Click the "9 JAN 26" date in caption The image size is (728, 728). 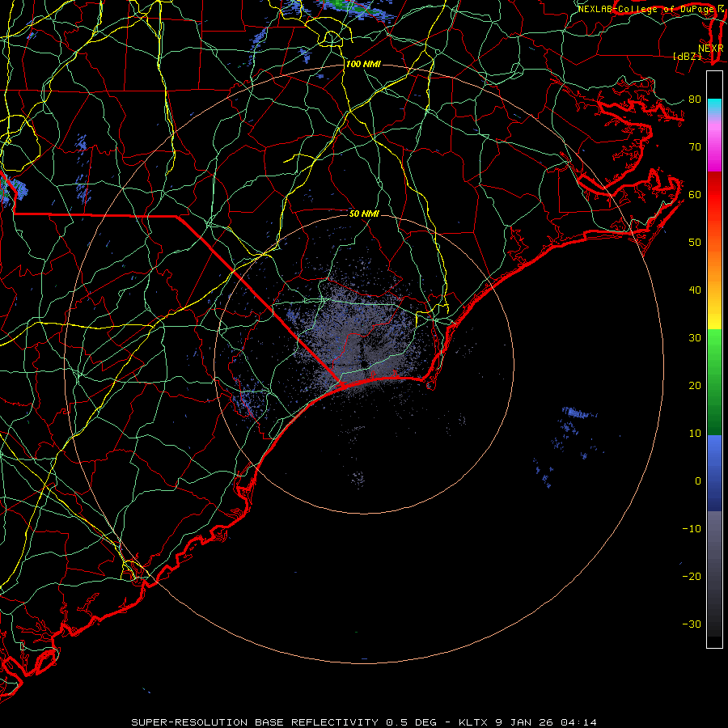pos(525,722)
